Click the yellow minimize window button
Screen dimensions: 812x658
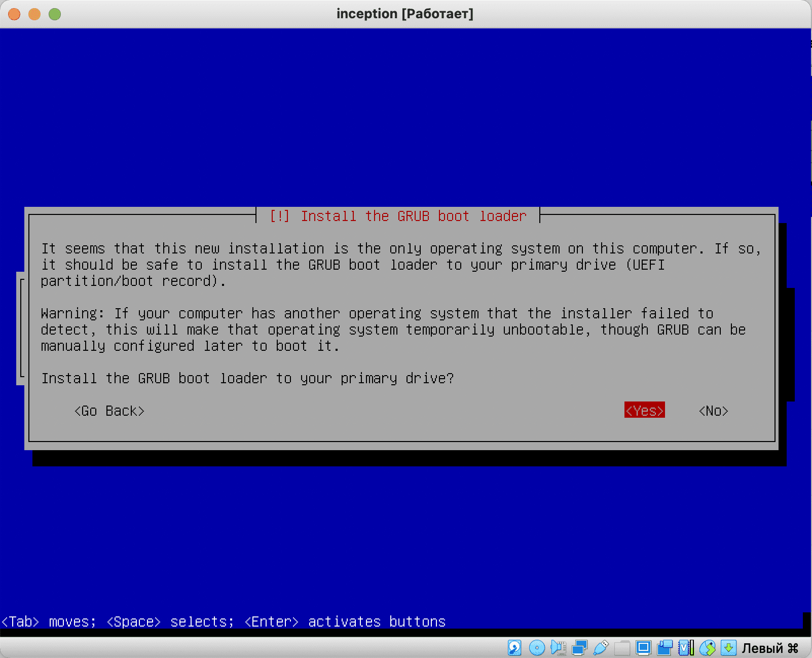(34, 14)
